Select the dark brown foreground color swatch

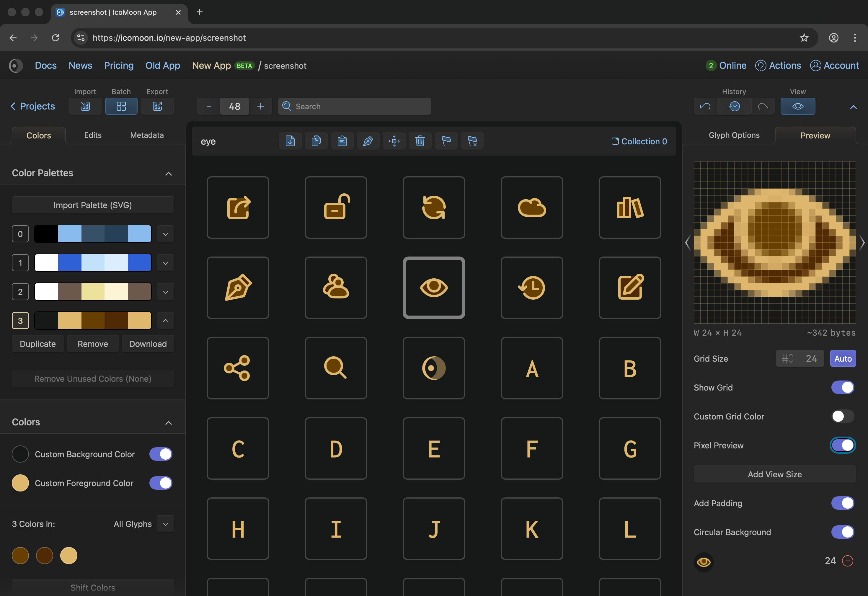pyautogui.click(x=45, y=556)
